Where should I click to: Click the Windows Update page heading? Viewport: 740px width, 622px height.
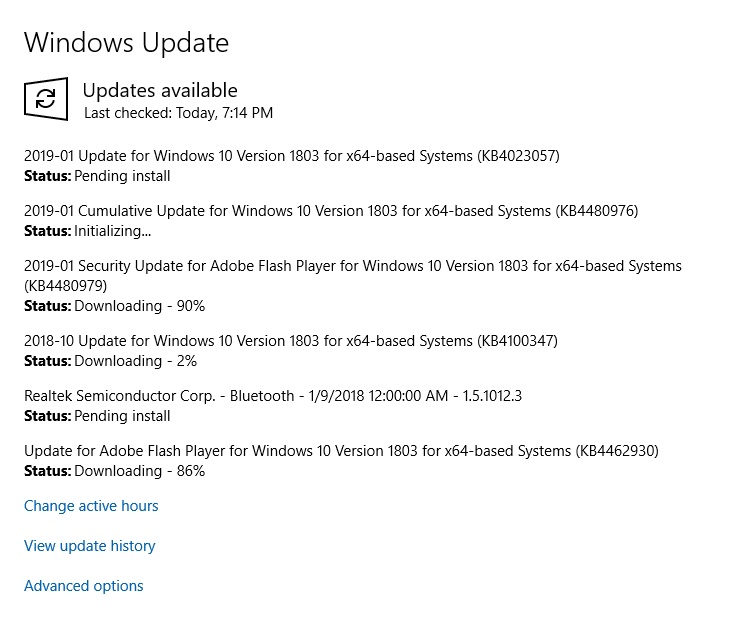point(126,43)
